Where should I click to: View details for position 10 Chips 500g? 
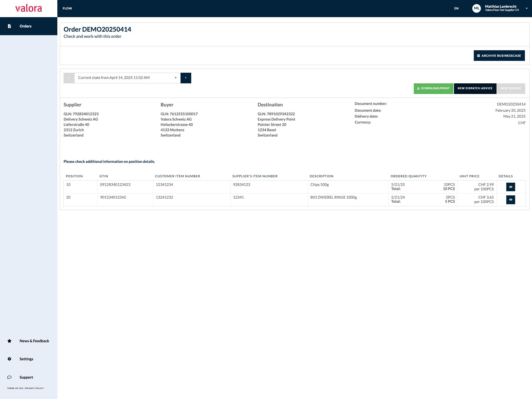point(510,187)
